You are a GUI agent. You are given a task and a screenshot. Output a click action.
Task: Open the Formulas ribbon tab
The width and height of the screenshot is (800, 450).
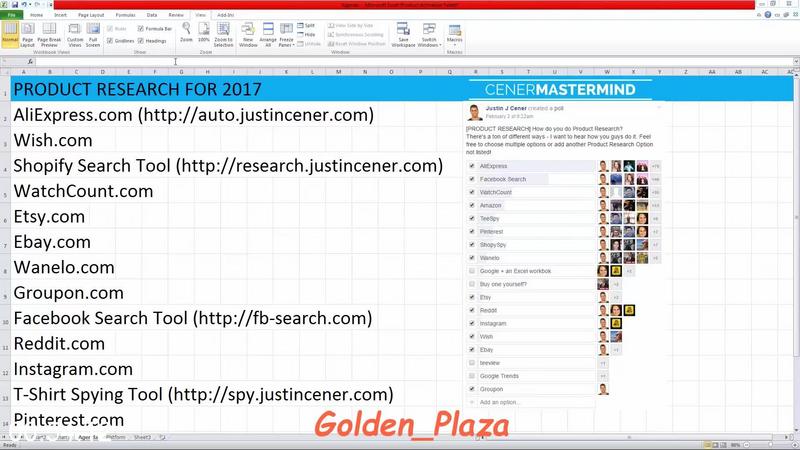coord(126,15)
